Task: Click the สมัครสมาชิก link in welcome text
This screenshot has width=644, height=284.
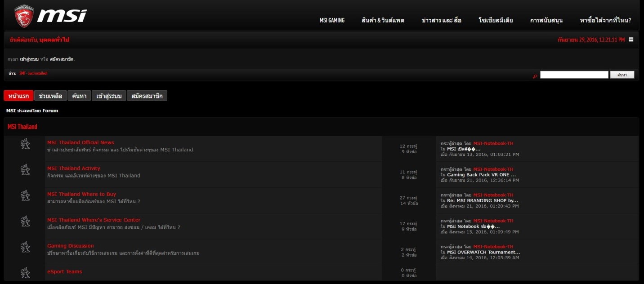Action: click(62, 59)
